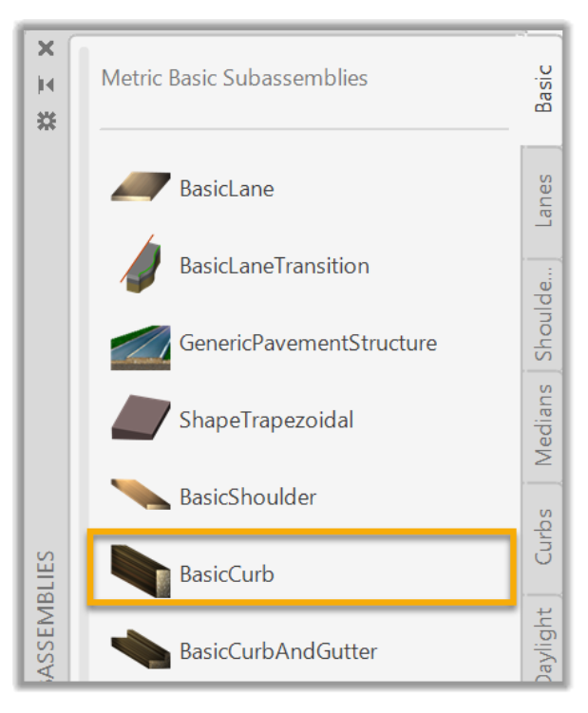Switch to the Shoulders tab
The image size is (588, 713).
(x=543, y=314)
